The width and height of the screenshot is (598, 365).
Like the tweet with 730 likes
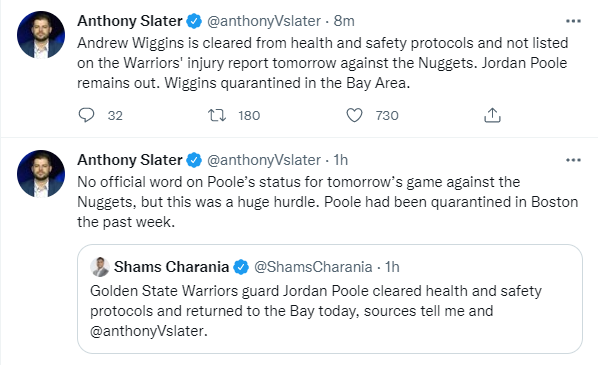[354, 115]
